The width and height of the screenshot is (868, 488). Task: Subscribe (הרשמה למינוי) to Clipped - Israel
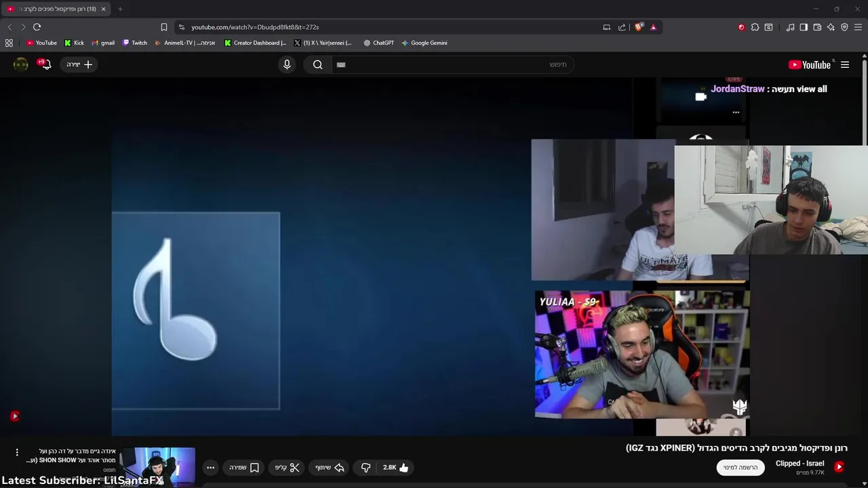click(x=741, y=468)
